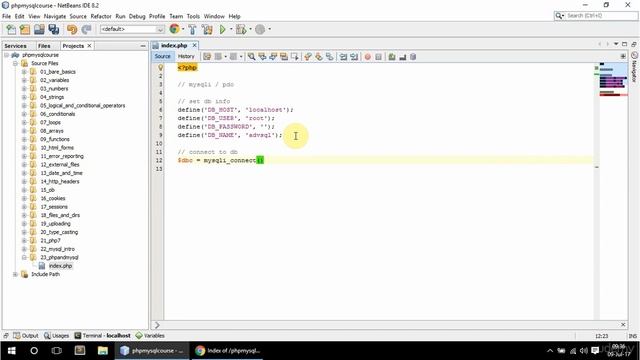The width and height of the screenshot is (640, 360).
Task: Click the Debug Project icon
Action: point(241,29)
